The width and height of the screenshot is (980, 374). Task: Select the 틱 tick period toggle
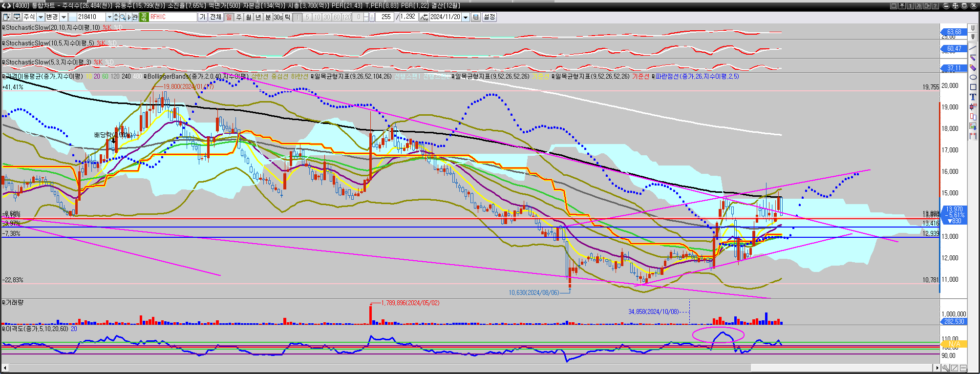[x=288, y=17]
